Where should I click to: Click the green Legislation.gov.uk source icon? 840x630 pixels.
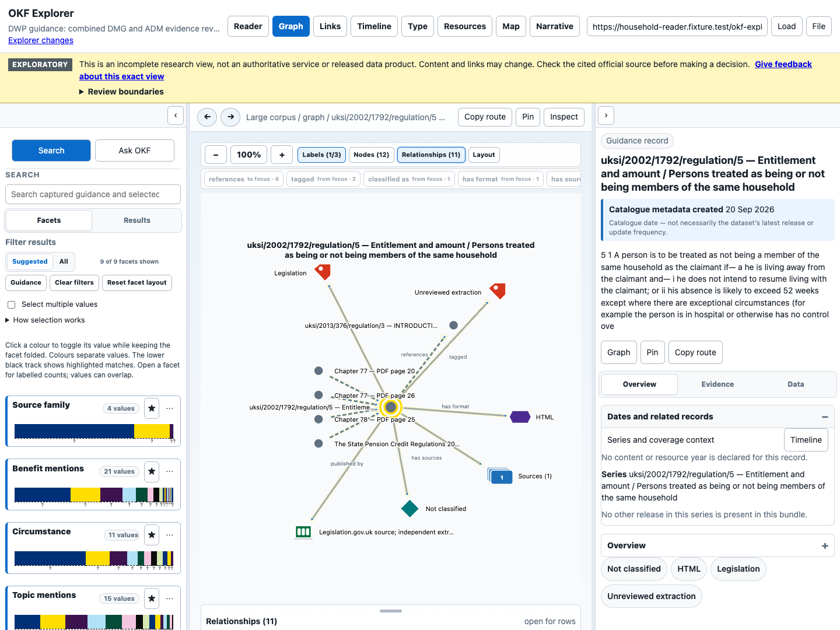tap(303, 531)
